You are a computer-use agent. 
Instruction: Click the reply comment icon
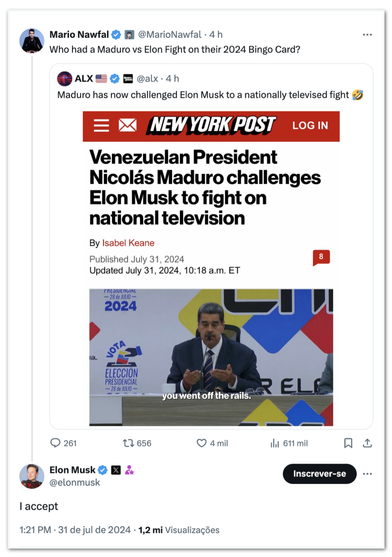coord(55,443)
